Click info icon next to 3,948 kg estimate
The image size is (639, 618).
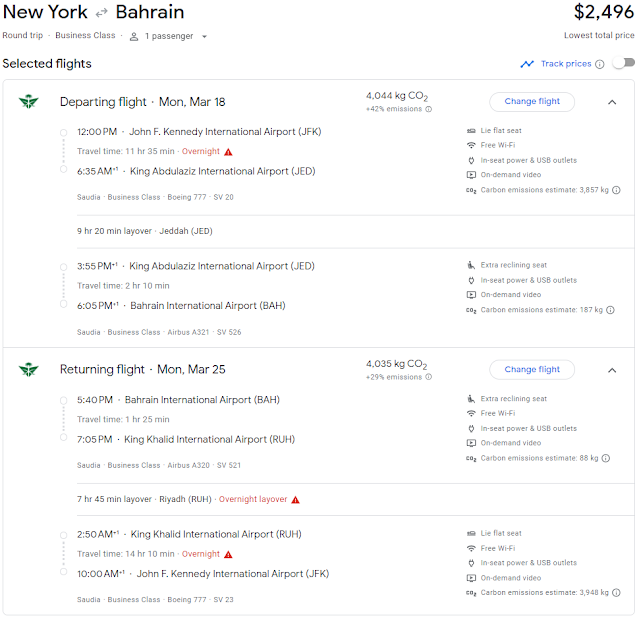[x=616, y=593]
